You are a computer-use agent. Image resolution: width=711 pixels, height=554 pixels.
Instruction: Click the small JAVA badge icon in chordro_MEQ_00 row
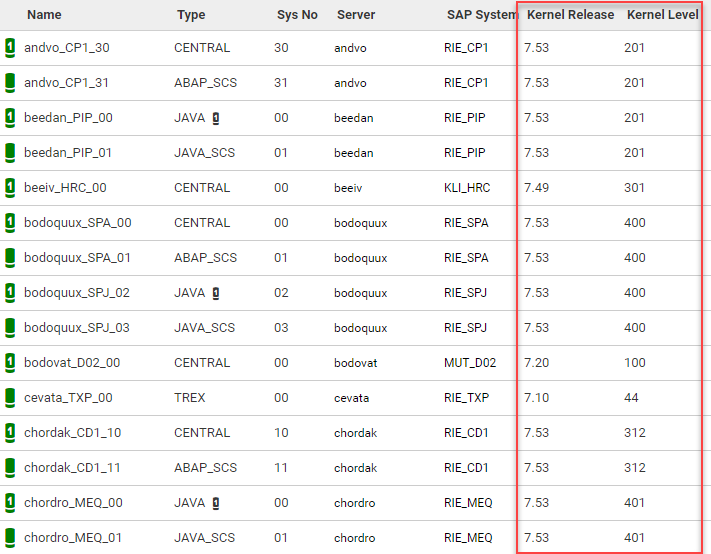pos(216,503)
